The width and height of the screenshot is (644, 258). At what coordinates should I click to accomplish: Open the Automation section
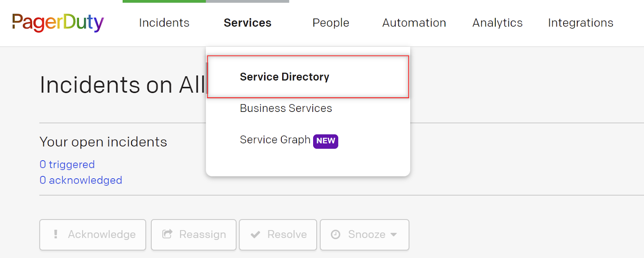click(413, 23)
